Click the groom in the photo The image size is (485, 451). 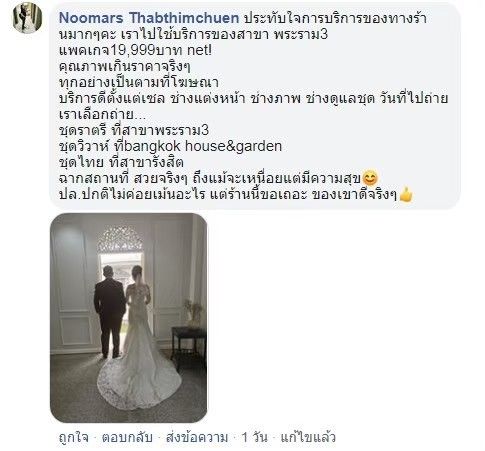point(110,312)
